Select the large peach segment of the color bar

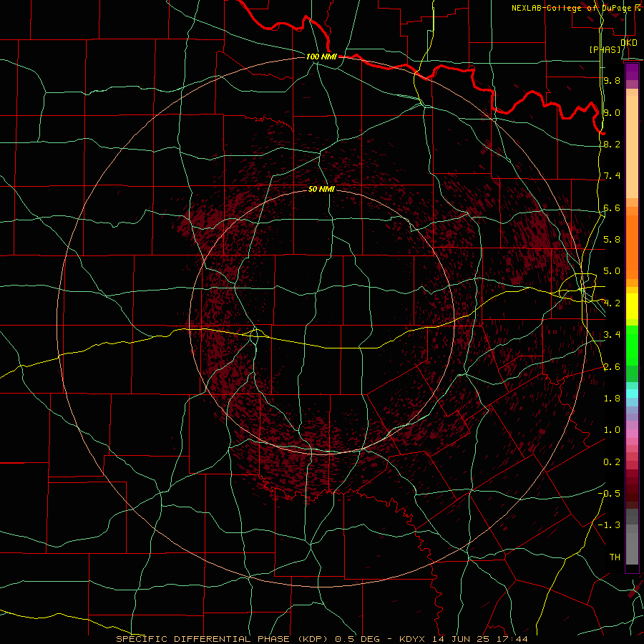[632, 147]
